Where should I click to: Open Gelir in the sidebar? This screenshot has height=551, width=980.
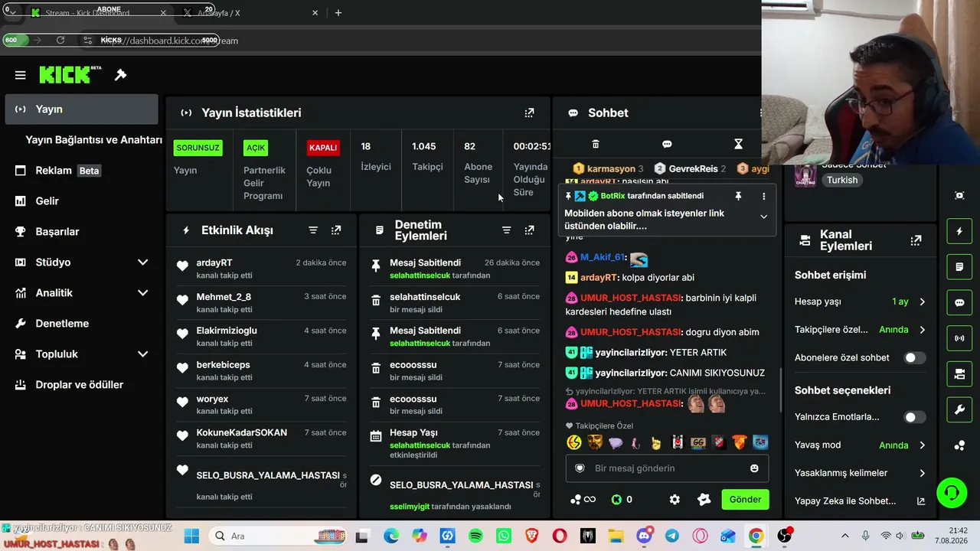[81, 201]
